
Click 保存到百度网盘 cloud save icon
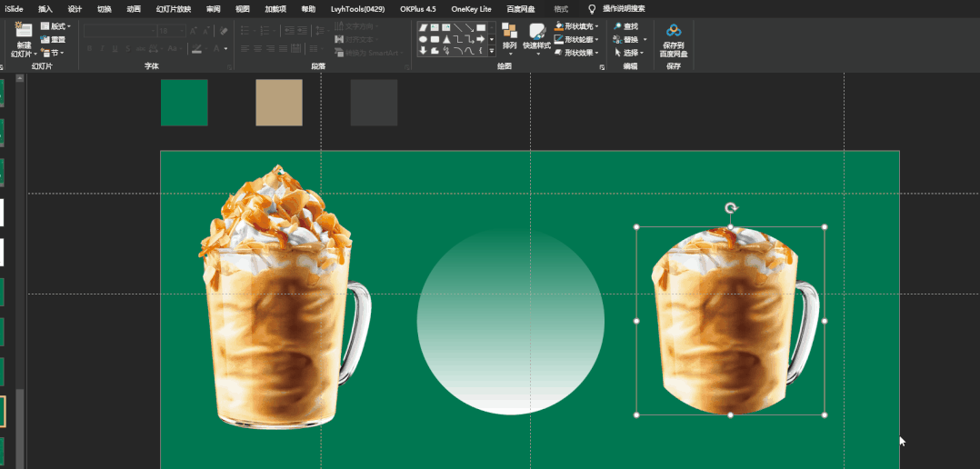pyautogui.click(x=674, y=33)
